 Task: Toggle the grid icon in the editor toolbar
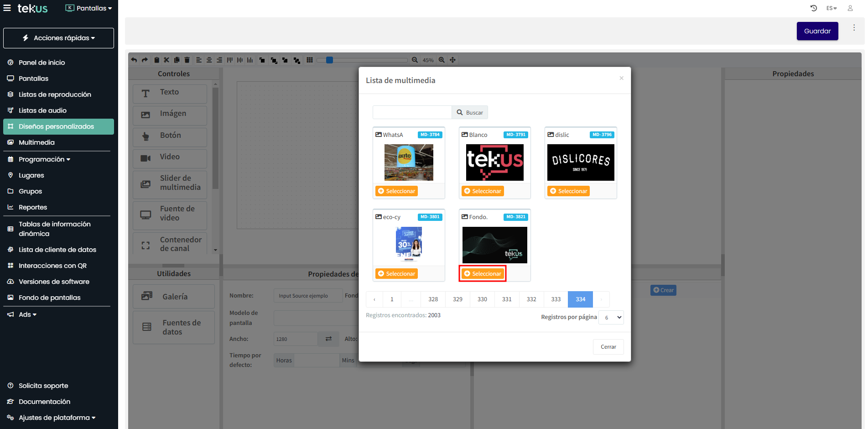[310, 60]
